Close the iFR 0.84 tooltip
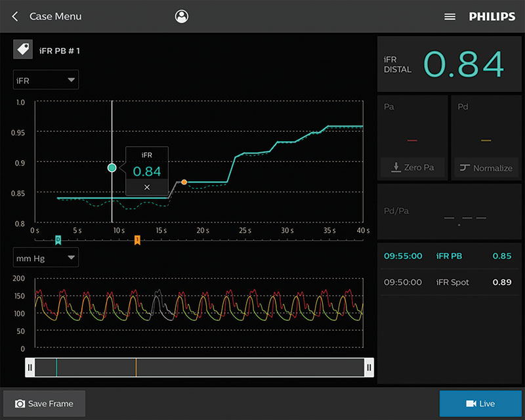525x420 pixels. coord(147,187)
